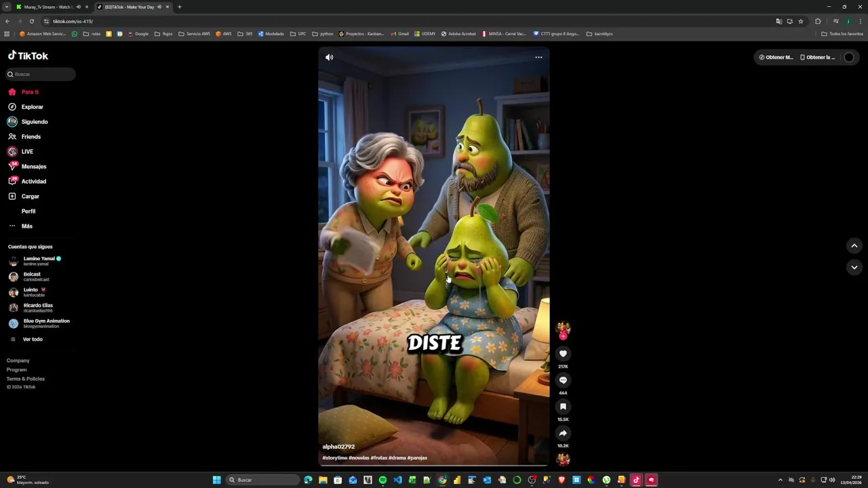This screenshot has width=868, height=488.
Task: Go to previous video with up arrow
Action: [854, 245]
